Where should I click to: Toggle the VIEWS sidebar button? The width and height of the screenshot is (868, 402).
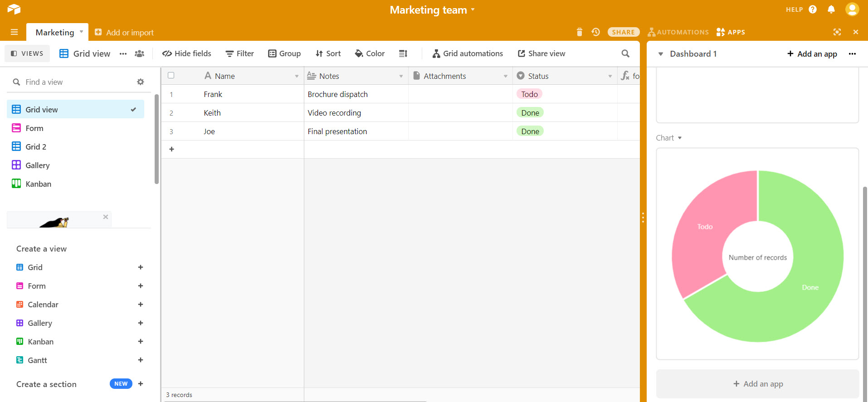[x=27, y=53]
